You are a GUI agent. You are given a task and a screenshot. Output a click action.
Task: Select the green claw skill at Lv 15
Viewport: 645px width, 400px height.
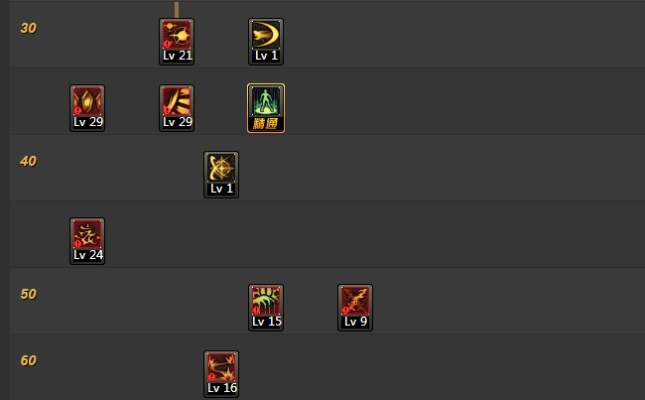click(x=266, y=308)
